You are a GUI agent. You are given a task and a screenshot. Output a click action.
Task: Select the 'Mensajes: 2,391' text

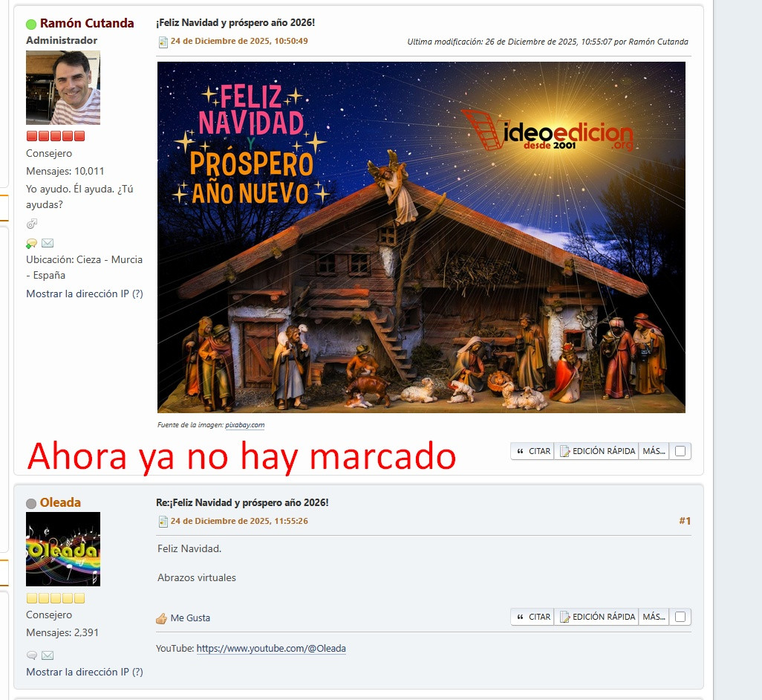coord(62,632)
